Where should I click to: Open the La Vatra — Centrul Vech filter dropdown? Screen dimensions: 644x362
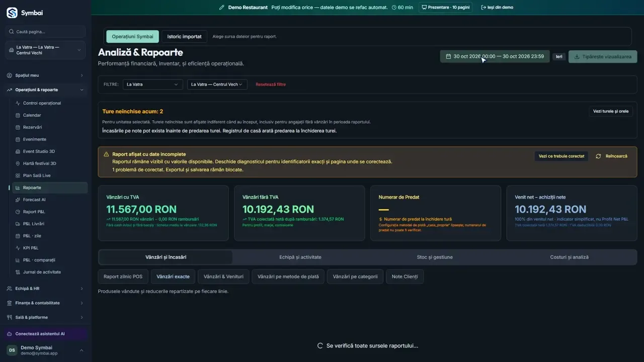point(217,84)
